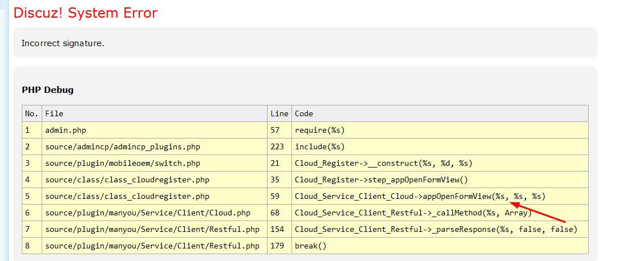Click row number 5 cell
Screen dimensions: 644x261
(32, 196)
